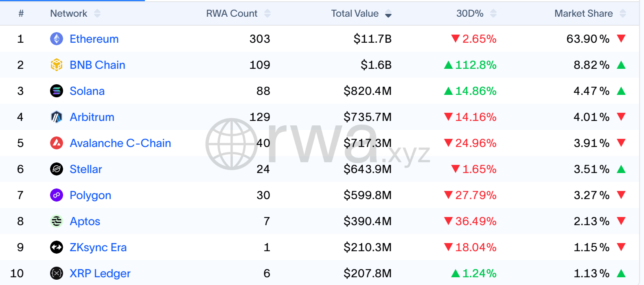The image size is (644, 285).
Task: Click ZKsync Era's red market share down arrow
Action: coord(621,247)
